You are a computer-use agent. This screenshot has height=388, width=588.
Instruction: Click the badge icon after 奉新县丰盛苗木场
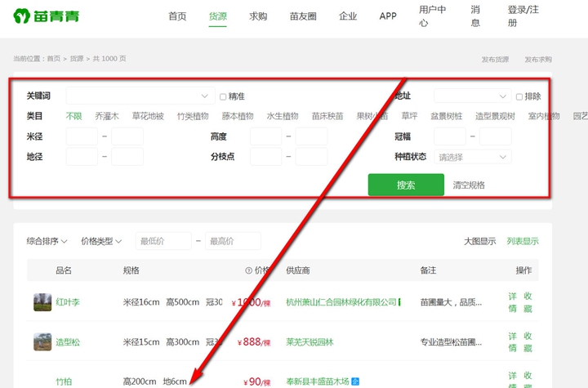point(355,381)
